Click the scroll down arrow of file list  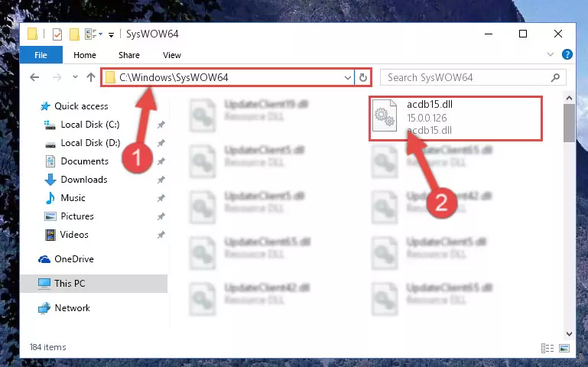click(x=569, y=333)
